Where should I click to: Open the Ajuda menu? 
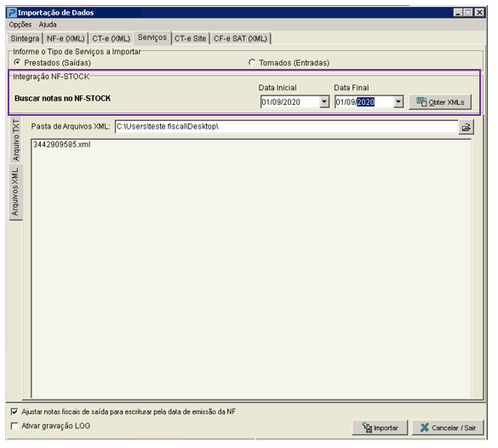pyautogui.click(x=48, y=25)
